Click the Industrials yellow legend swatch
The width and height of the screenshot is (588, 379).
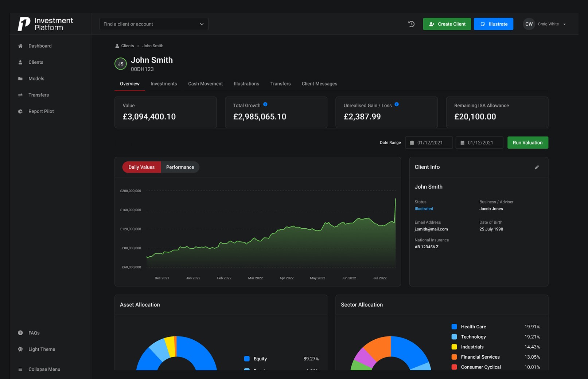[x=454, y=347]
